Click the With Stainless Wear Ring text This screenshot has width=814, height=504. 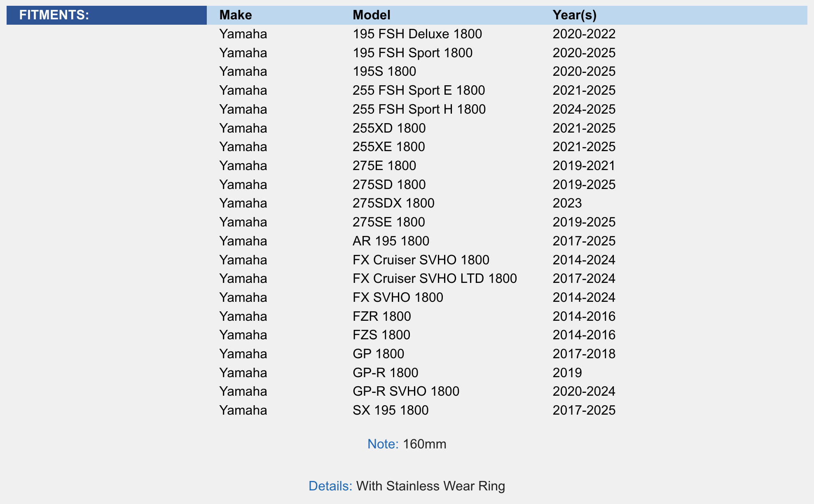click(430, 486)
